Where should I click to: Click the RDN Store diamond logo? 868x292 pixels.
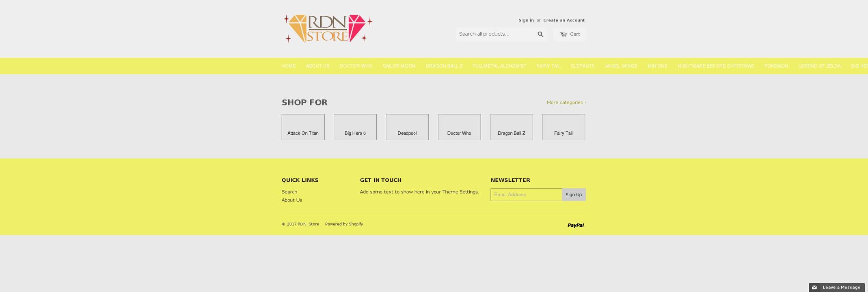click(328, 29)
